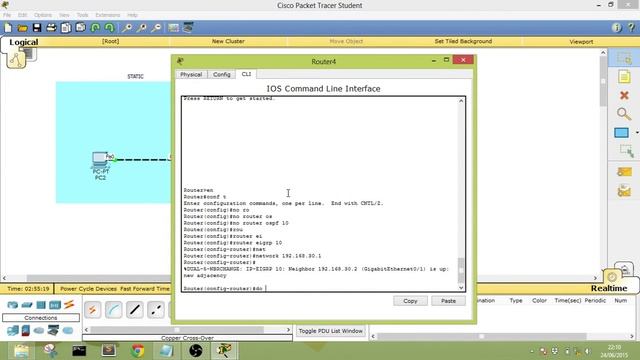Screen dimensions: 640x360
Task: Select the Connections lightning category
Action: click(x=69, y=304)
